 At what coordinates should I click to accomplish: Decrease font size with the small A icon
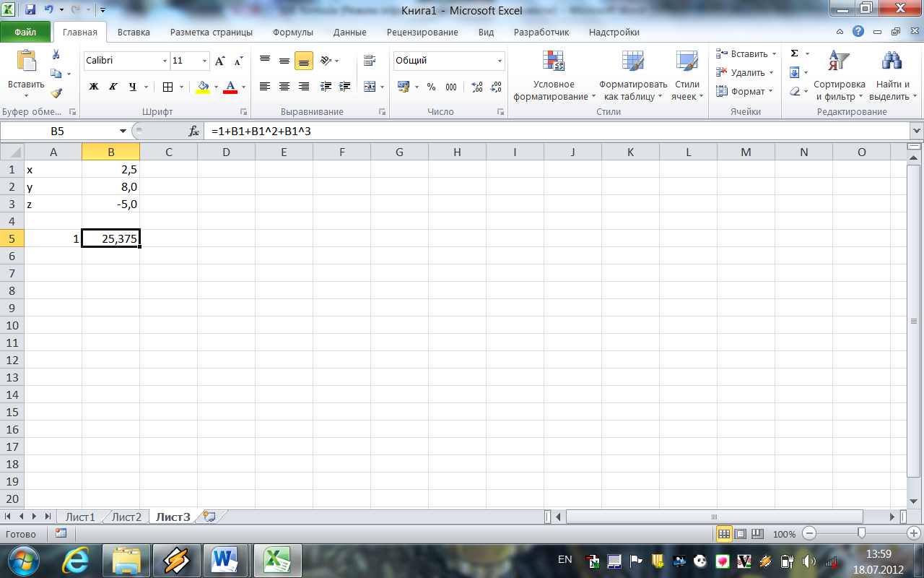pos(237,61)
